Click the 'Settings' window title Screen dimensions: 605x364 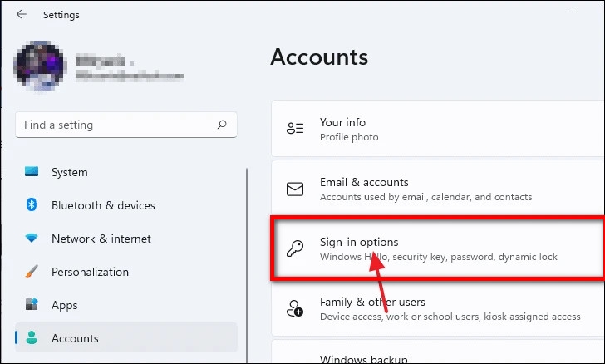(61, 15)
